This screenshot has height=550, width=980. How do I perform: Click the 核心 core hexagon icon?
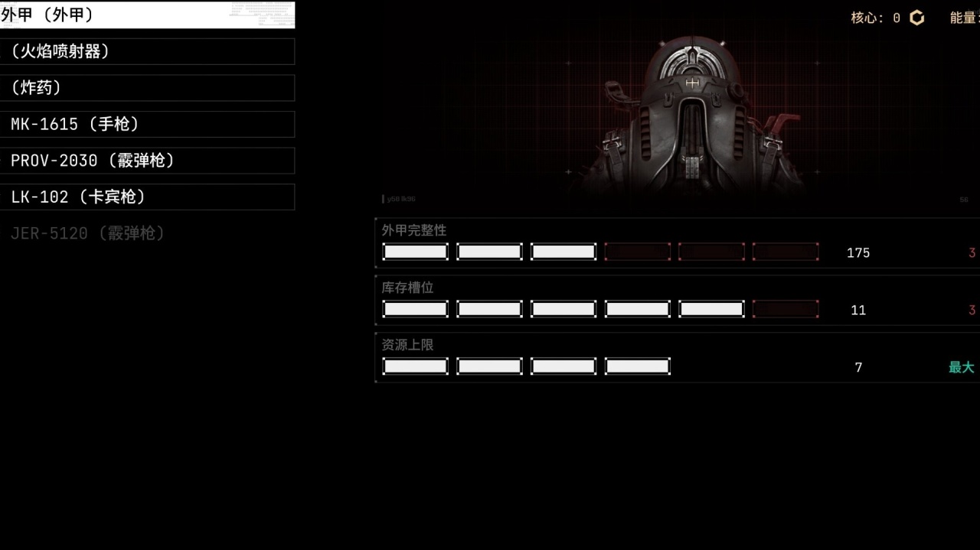coord(916,18)
